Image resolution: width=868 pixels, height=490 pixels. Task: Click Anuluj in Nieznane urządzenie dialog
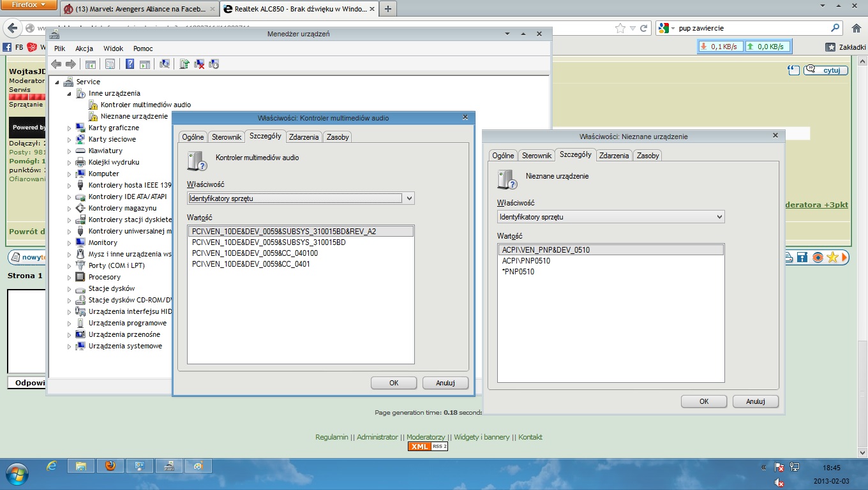756,401
